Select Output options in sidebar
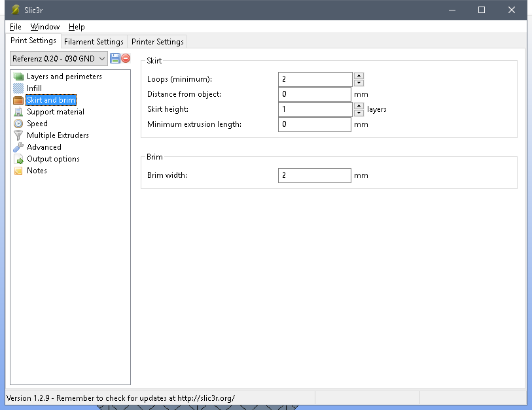This screenshot has height=410, width=532. [x=53, y=159]
